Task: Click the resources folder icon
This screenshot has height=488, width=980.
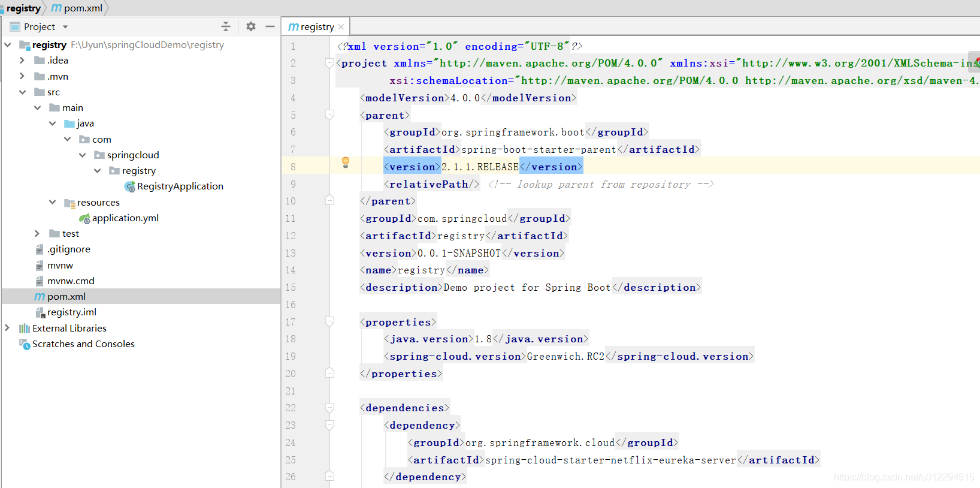Action: coord(69,203)
